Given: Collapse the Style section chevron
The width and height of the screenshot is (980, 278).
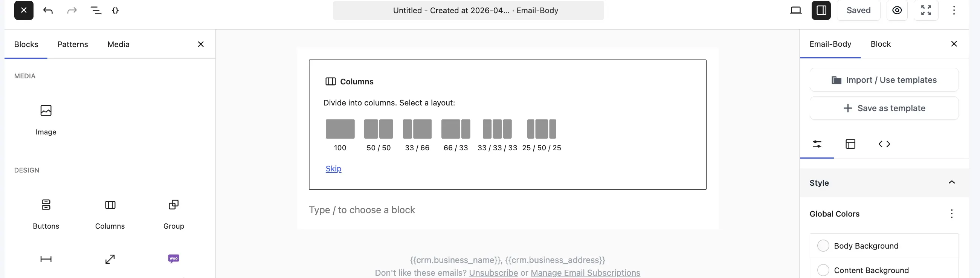Looking at the screenshot, I should tap(951, 183).
